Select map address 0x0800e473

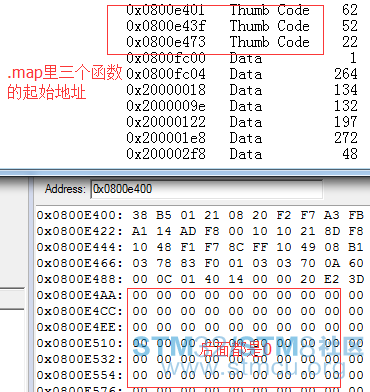(166, 42)
